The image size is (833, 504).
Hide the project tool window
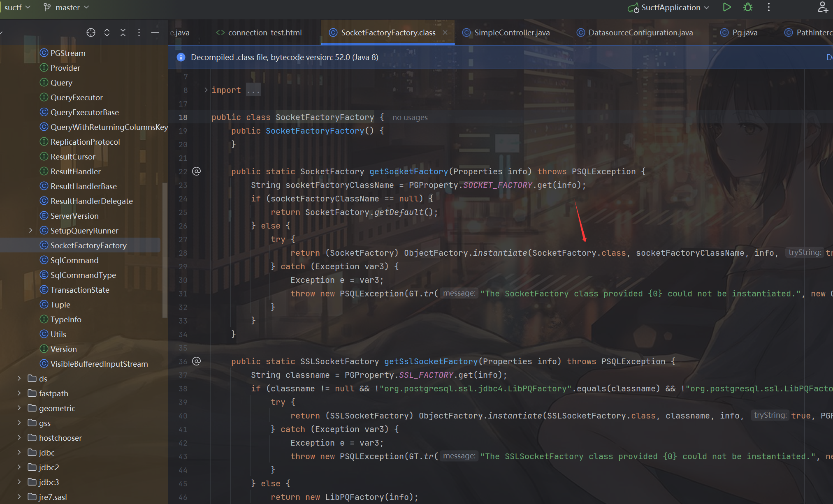pos(155,32)
